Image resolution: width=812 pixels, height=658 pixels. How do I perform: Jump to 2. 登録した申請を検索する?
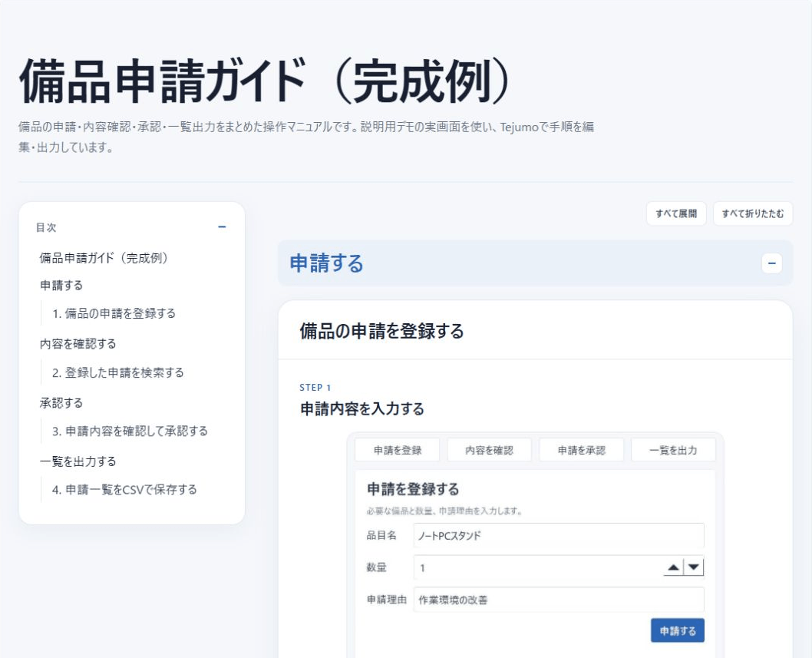pos(118,372)
